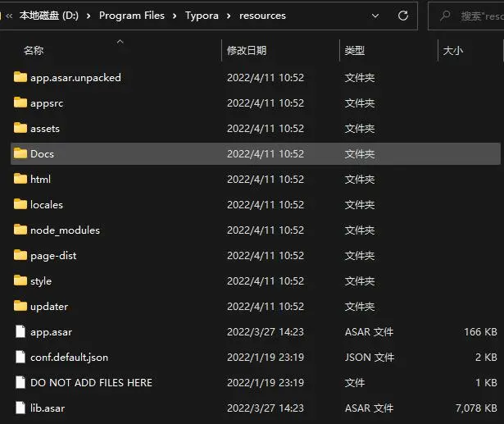Click the app.asar.unpacked folder icon
The height and width of the screenshot is (424, 504).
tap(20, 77)
